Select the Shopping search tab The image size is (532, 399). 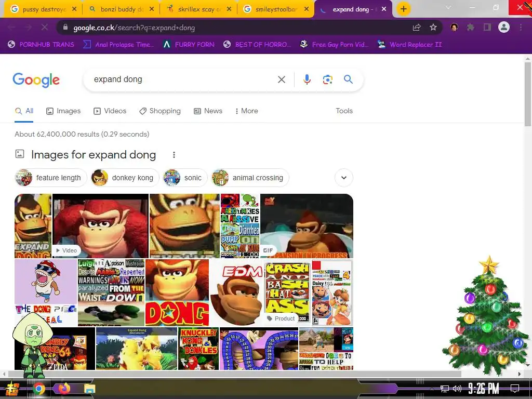click(x=160, y=111)
